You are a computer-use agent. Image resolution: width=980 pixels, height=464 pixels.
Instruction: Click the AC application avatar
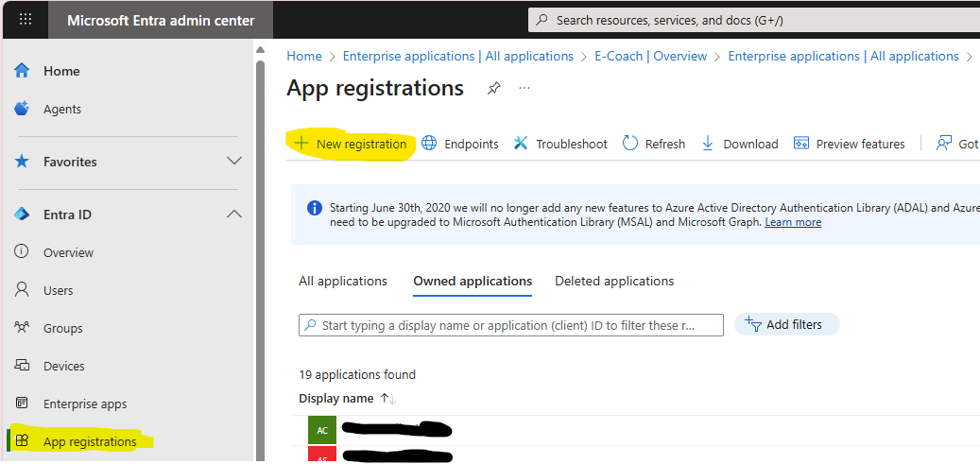coord(322,430)
